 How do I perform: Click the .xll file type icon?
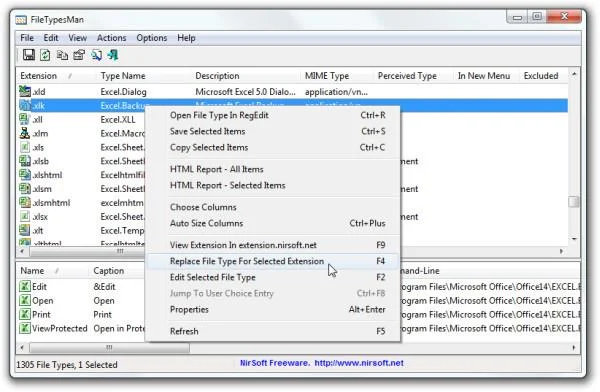coord(24,119)
